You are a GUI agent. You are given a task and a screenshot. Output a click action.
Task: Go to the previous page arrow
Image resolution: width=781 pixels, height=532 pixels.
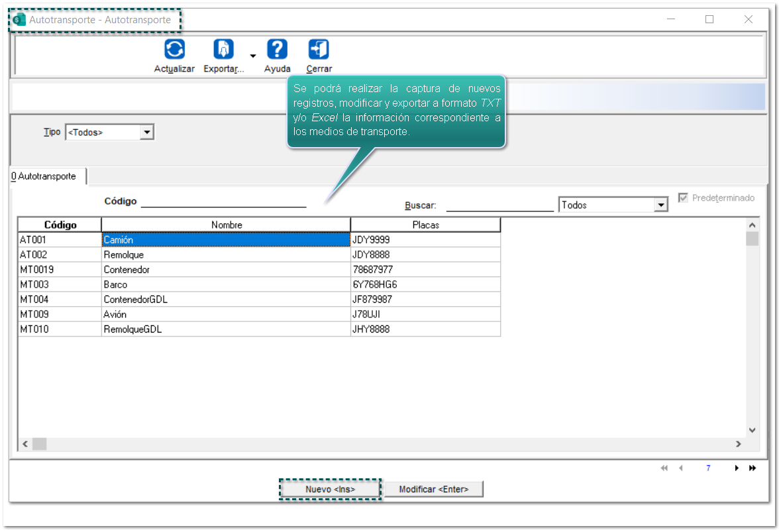(x=680, y=468)
